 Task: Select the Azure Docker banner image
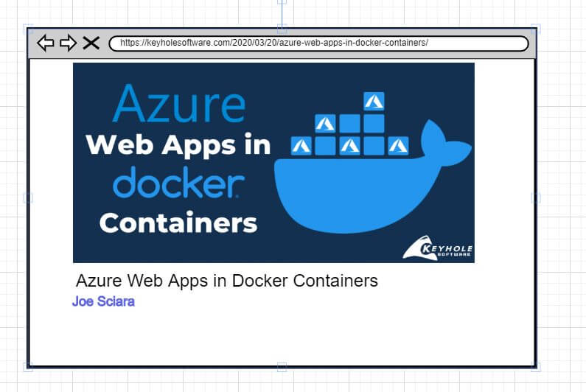coord(273,163)
